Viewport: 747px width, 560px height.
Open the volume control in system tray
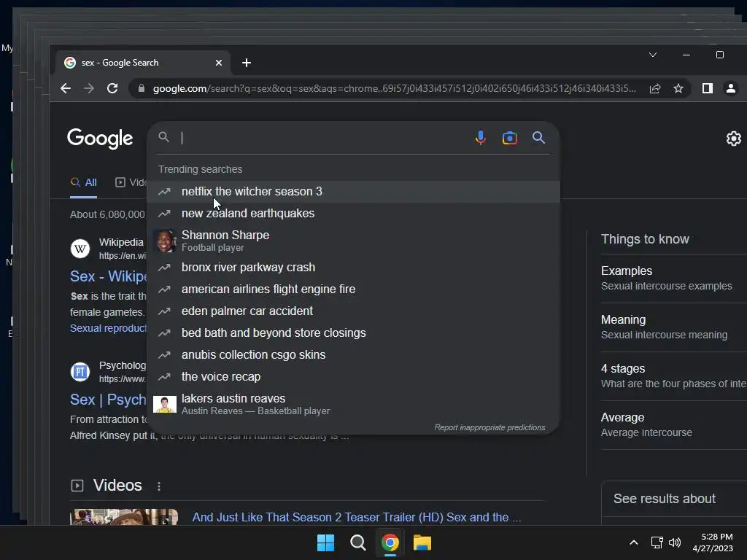675,542
